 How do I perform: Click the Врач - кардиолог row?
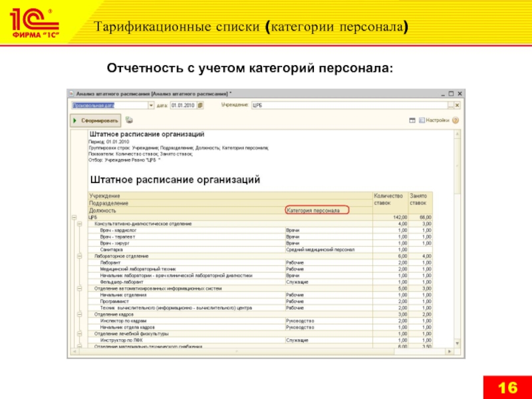tap(116, 230)
